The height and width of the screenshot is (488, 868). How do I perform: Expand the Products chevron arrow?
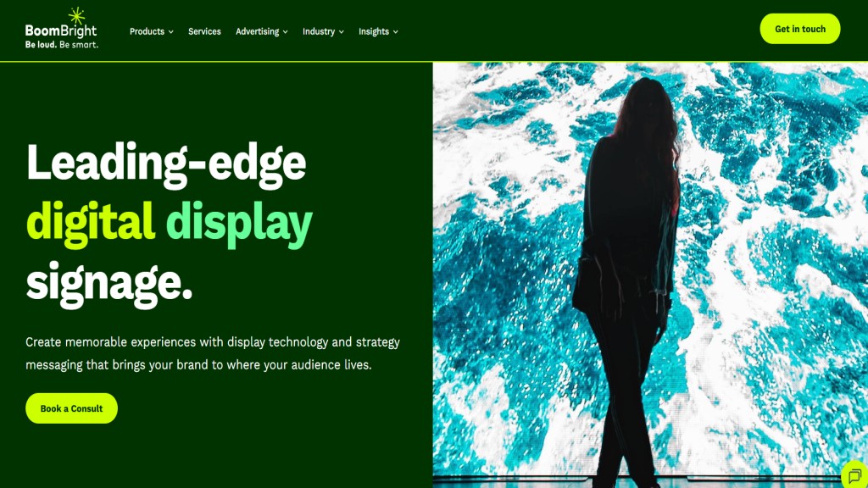pyautogui.click(x=171, y=32)
